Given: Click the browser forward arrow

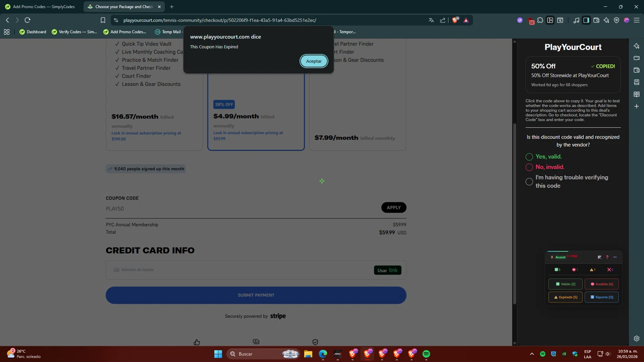Looking at the screenshot, I should (17, 20).
